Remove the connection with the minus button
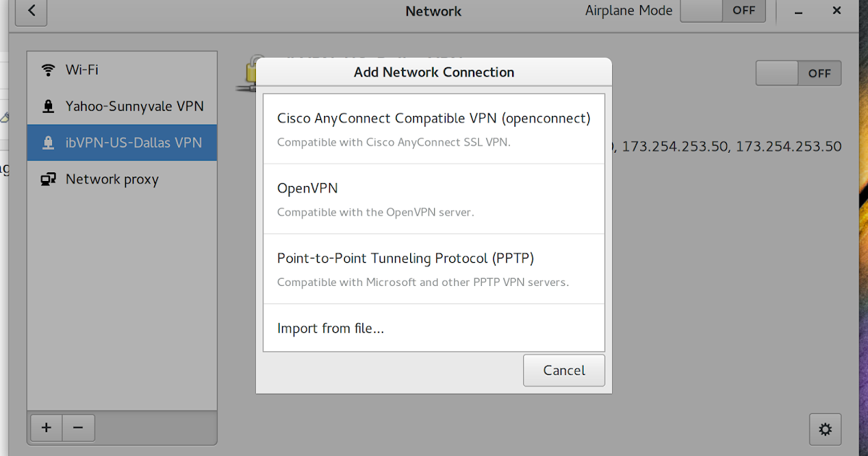The height and width of the screenshot is (456, 868). (x=78, y=428)
